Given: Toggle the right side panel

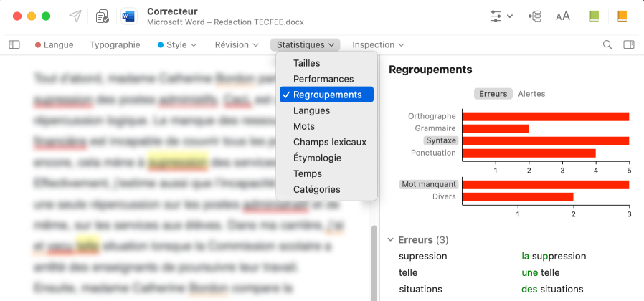Looking at the screenshot, I should (629, 44).
